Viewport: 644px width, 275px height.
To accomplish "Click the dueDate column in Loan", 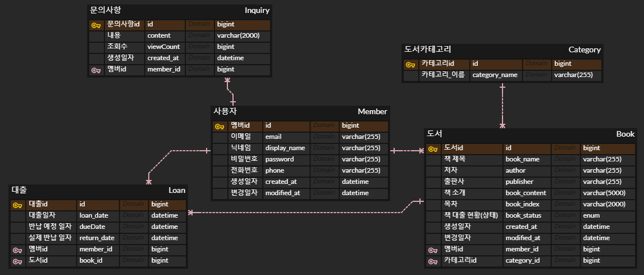I will coord(98,227).
